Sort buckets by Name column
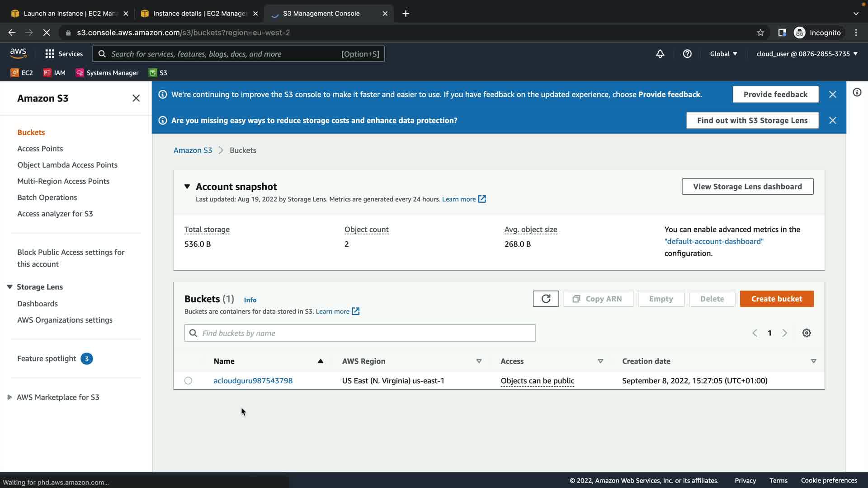Image resolution: width=868 pixels, height=488 pixels. 224,361
